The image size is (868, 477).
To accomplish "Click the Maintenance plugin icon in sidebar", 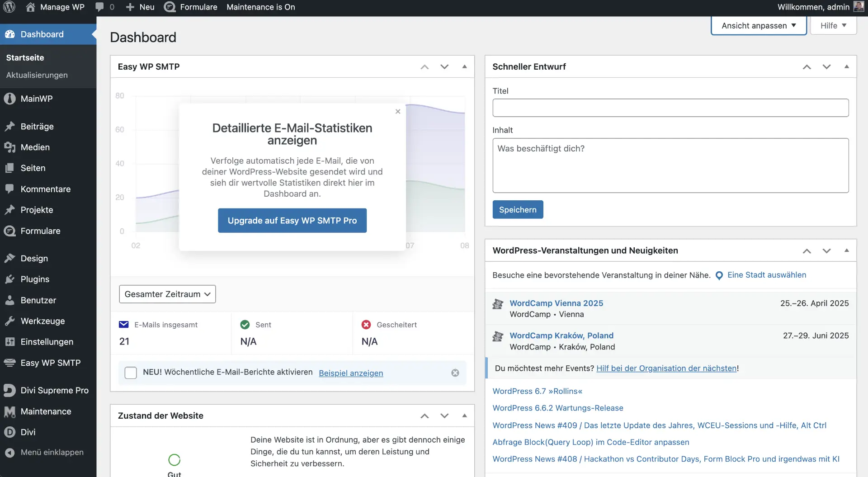I will (x=9, y=411).
